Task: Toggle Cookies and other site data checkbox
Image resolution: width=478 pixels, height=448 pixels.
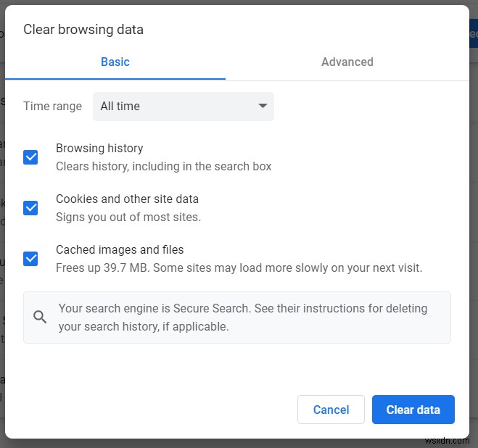Action: [30, 208]
